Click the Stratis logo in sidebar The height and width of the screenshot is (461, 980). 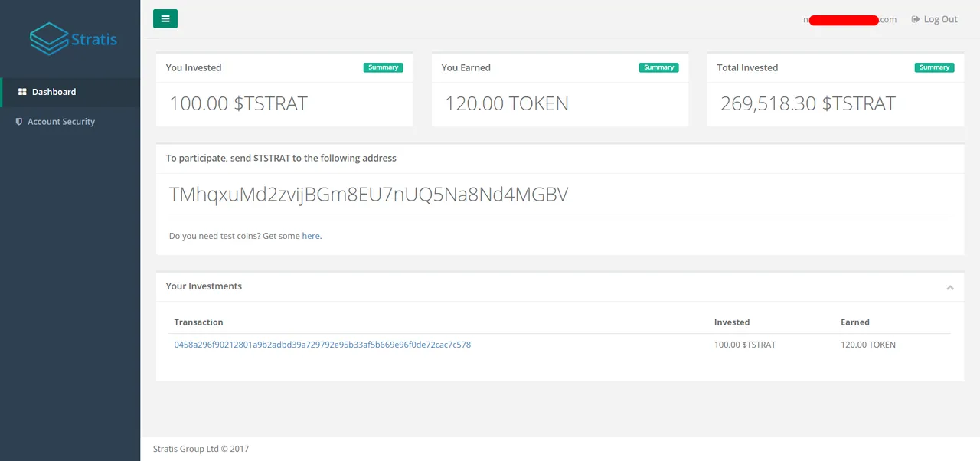(x=73, y=38)
